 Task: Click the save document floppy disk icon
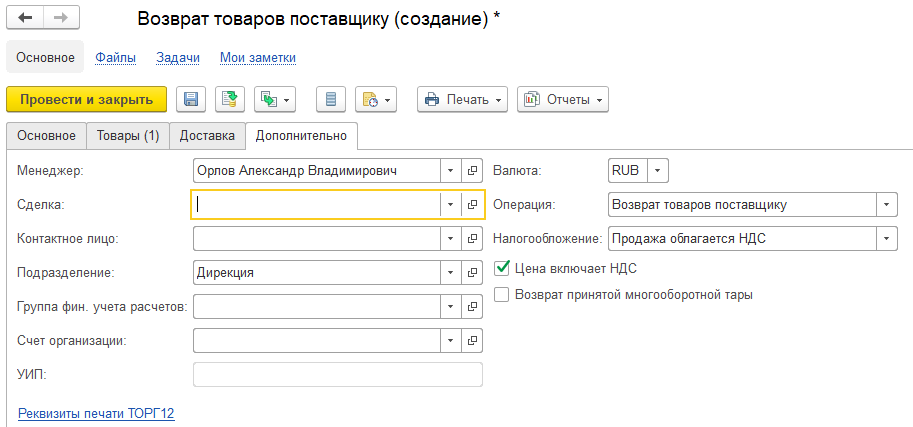[190, 100]
